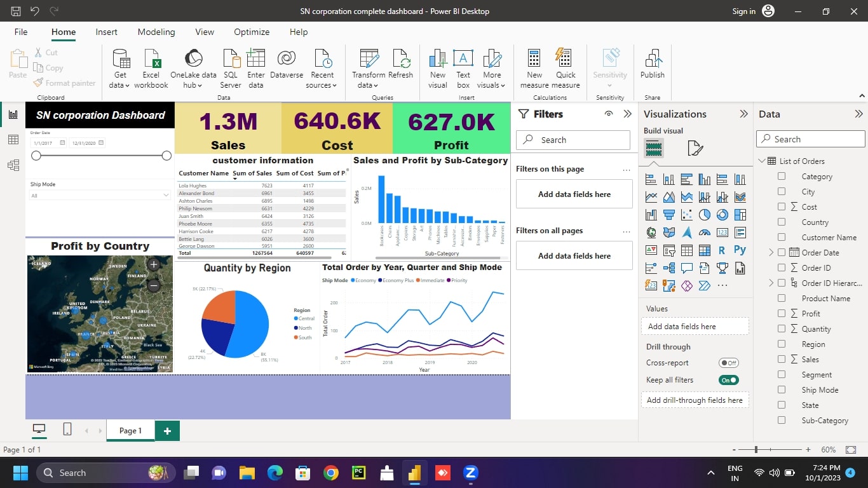The height and width of the screenshot is (488, 868).
Task: Select the Page 1 tab
Action: pyautogui.click(x=130, y=430)
